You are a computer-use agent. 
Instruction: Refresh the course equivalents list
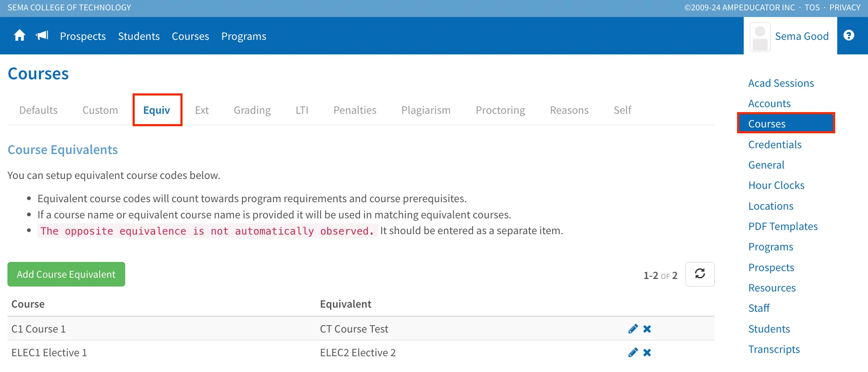(x=700, y=274)
